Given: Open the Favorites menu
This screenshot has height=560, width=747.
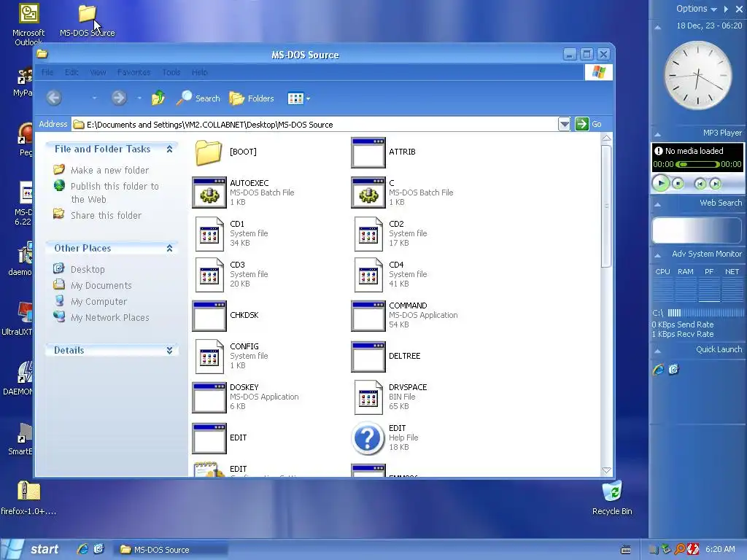Looking at the screenshot, I should coord(134,72).
